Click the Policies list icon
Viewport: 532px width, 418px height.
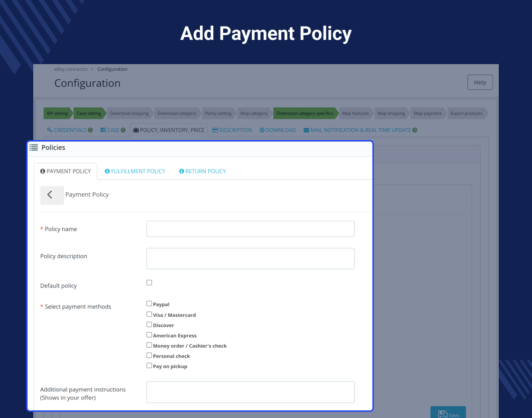34,148
